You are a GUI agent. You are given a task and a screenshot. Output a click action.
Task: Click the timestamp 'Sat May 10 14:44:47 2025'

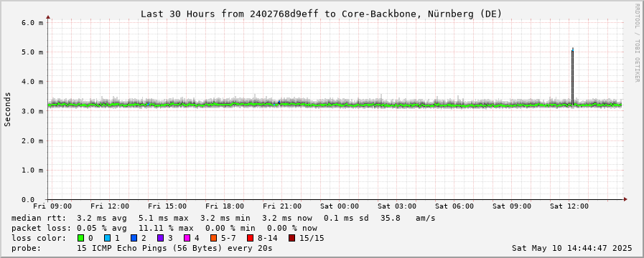click(571, 248)
